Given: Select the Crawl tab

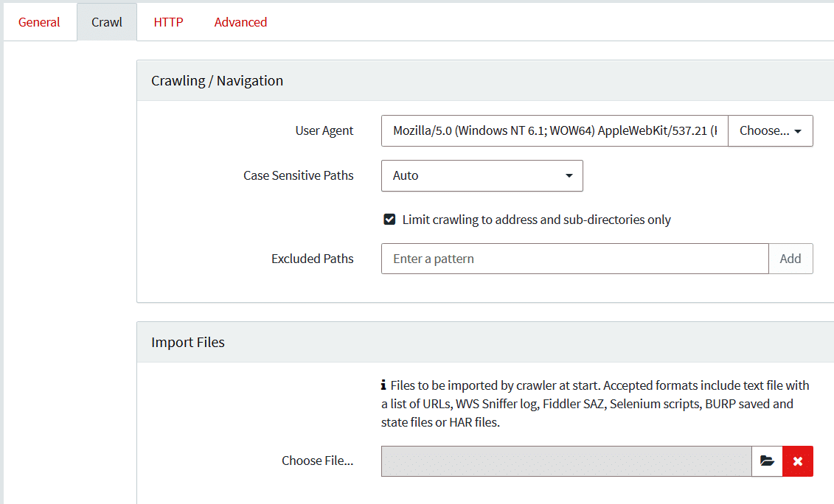Looking at the screenshot, I should [x=107, y=22].
